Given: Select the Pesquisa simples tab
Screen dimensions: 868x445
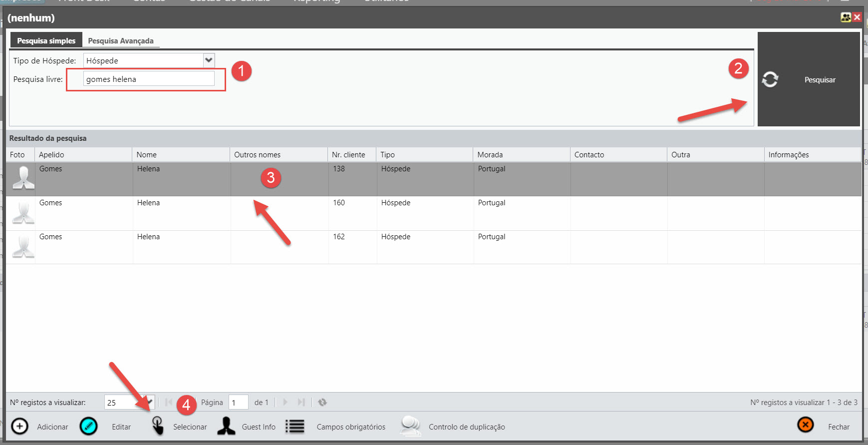Looking at the screenshot, I should click(x=46, y=41).
